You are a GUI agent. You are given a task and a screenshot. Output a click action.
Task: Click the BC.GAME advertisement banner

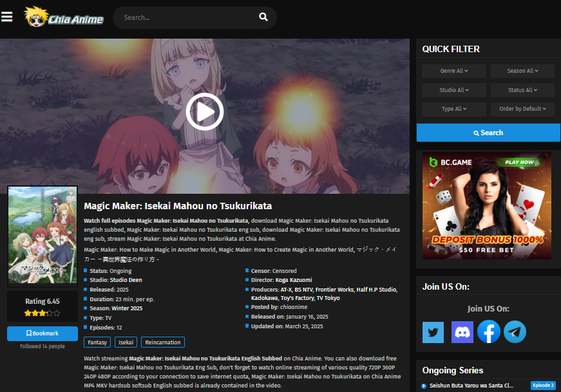point(486,206)
